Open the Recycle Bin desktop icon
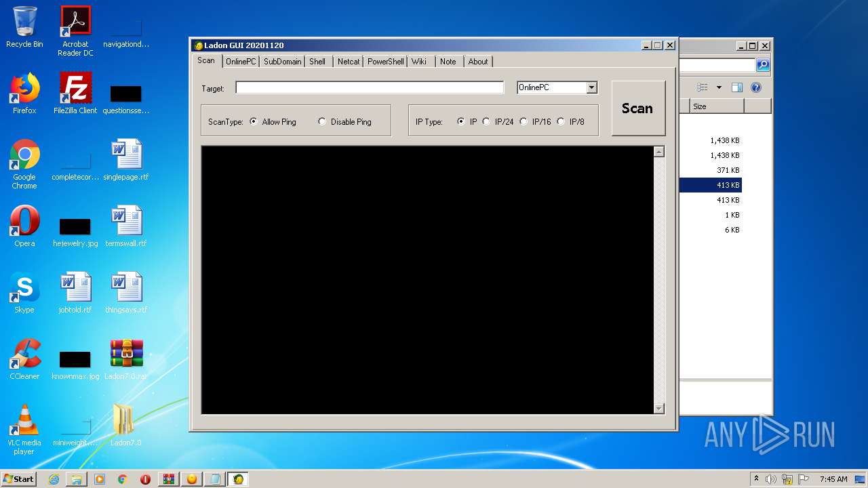The image size is (868, 488). click(24, 27)
